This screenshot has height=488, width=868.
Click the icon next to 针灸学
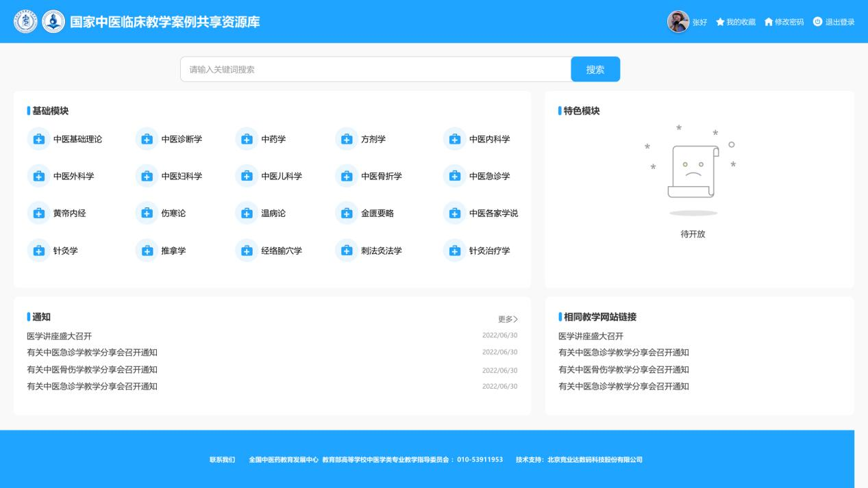click(x=38, y=251)
